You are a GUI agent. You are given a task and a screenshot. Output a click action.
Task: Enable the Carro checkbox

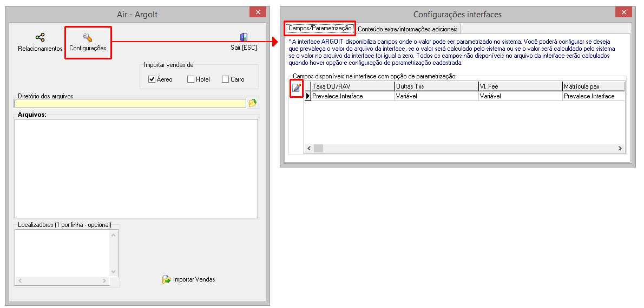(x=225, y=79)
